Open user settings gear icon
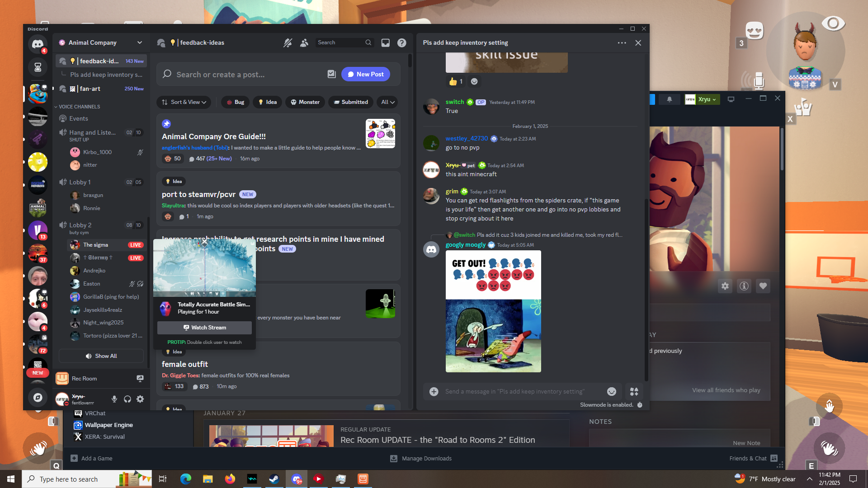Image resolution: width=868 pixels, height=488 pixels. [x=140, y=399]
